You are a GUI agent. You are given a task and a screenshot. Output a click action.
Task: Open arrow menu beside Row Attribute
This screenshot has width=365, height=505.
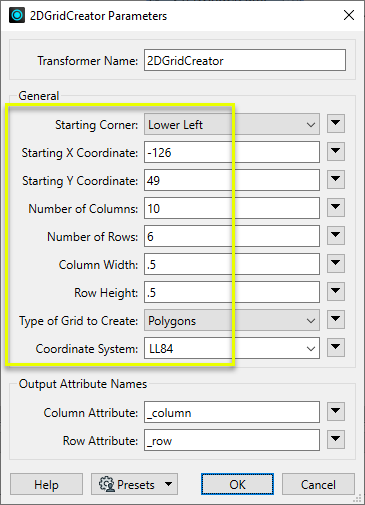pyautogui.click(x=336, y=440)
